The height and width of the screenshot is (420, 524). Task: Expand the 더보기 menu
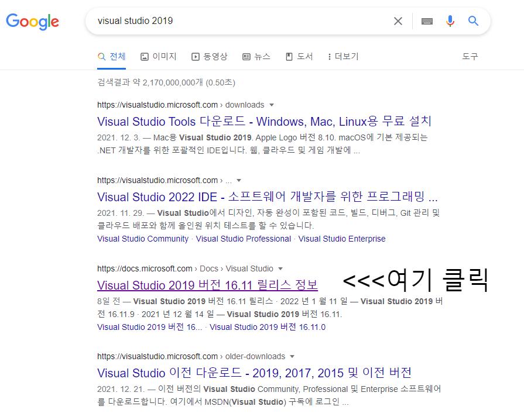click(343, 56)
